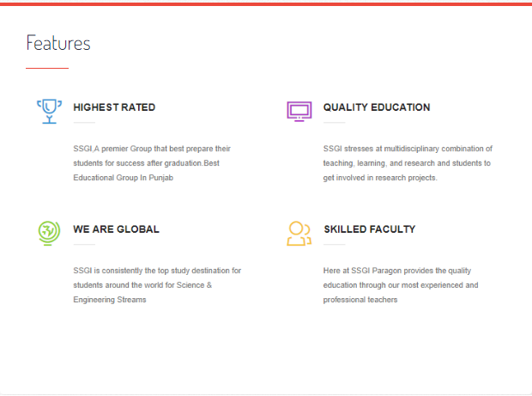Click the small divider under QUALITY EDUCATION
Image resolution: width=532 pixels, height=396 pixels.
pos(334,123)
